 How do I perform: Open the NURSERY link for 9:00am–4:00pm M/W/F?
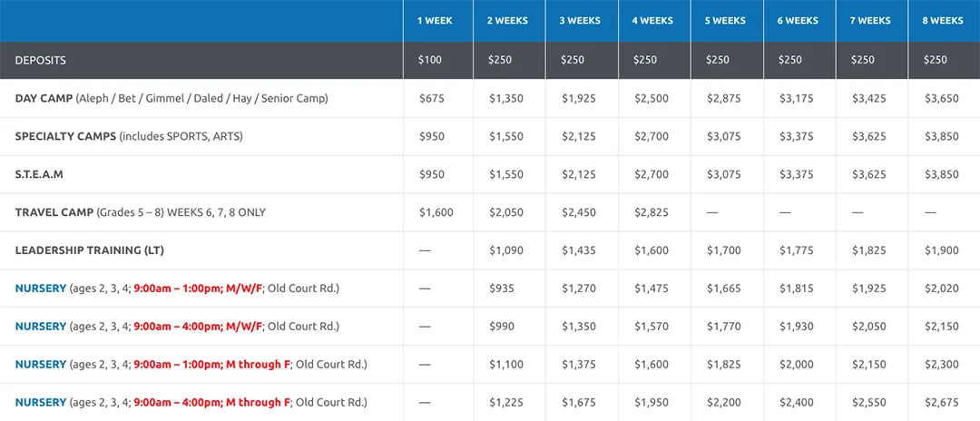tap(41, 327)
